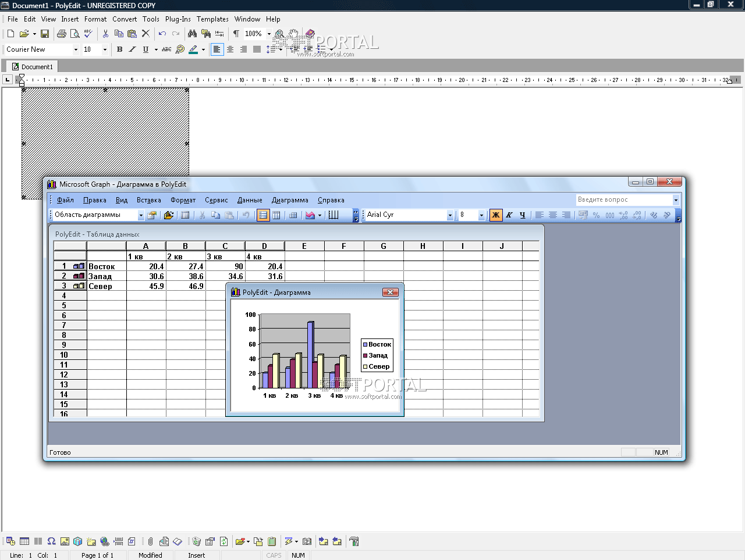Run spell check (ABC checkmark icon)
Image resolution: width=745 pixels, height=560 pixels.
coord(88,34)
